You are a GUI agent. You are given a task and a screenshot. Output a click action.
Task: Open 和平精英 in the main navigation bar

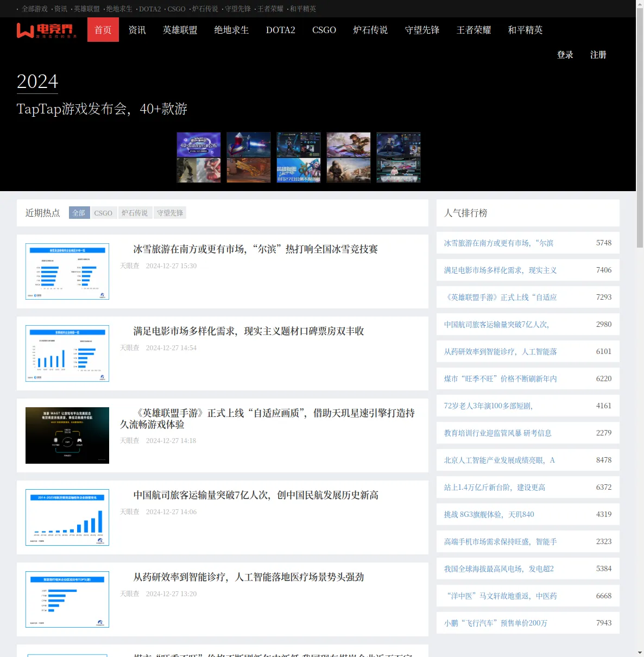tap(526, 30)
